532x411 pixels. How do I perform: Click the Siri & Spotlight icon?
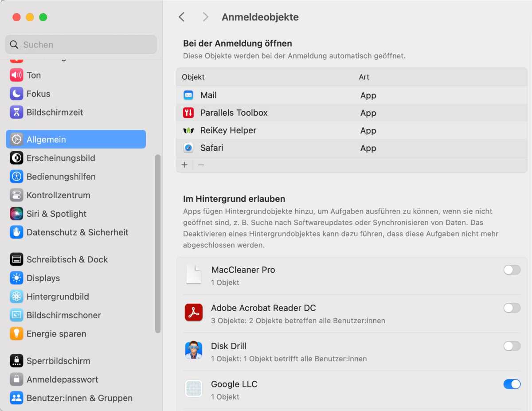16,214
